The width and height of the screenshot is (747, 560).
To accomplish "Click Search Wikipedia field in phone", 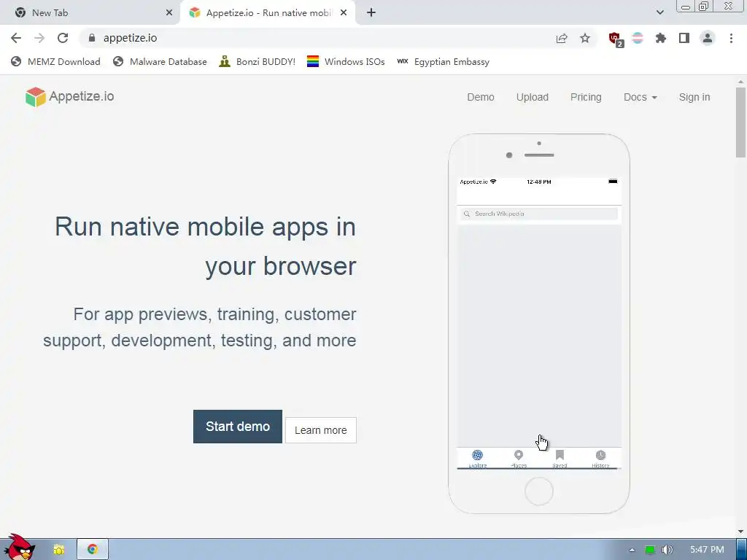I will pyautogui.click(x=539, y=214).
